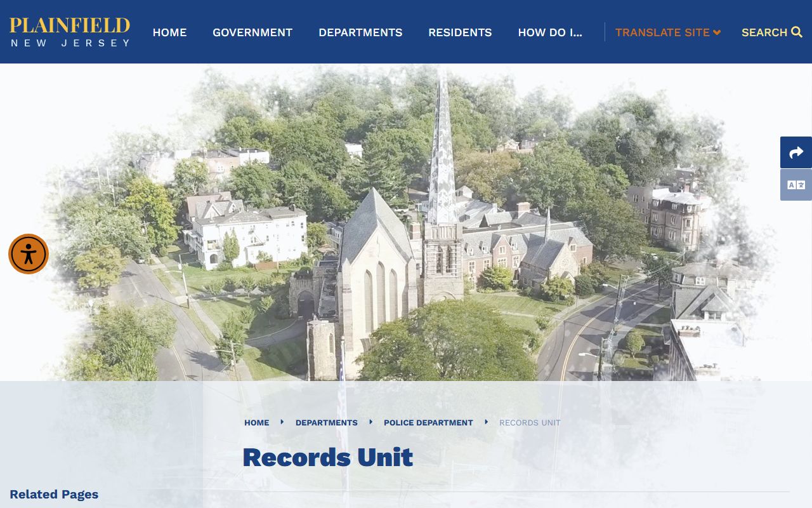Click the Search label in header
Image resolution: width=812 pixels, height=508 pixels.
[x=764, y=32]
